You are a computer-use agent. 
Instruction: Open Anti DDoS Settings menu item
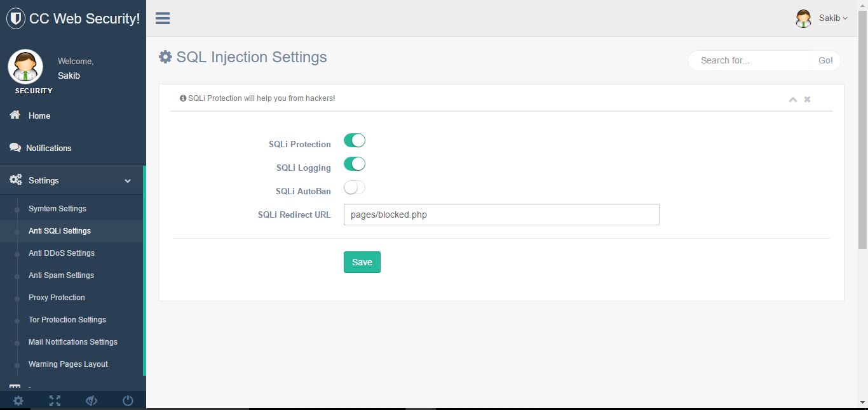click(x=62, y=253)
